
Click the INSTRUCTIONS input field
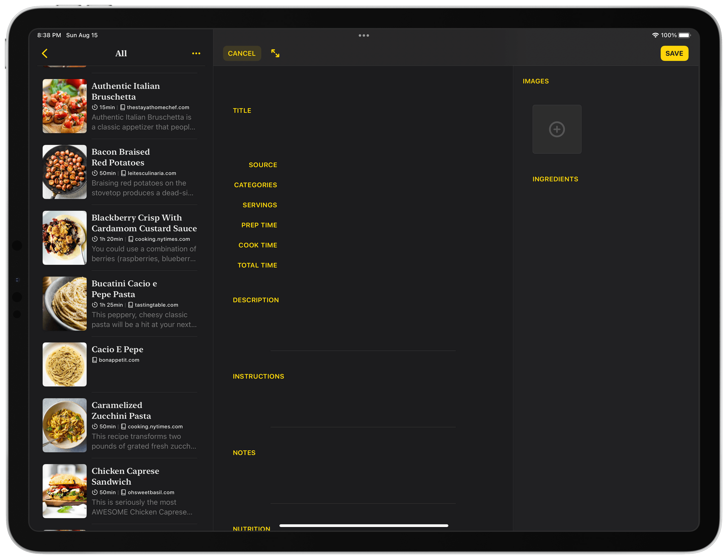point(364,405)
